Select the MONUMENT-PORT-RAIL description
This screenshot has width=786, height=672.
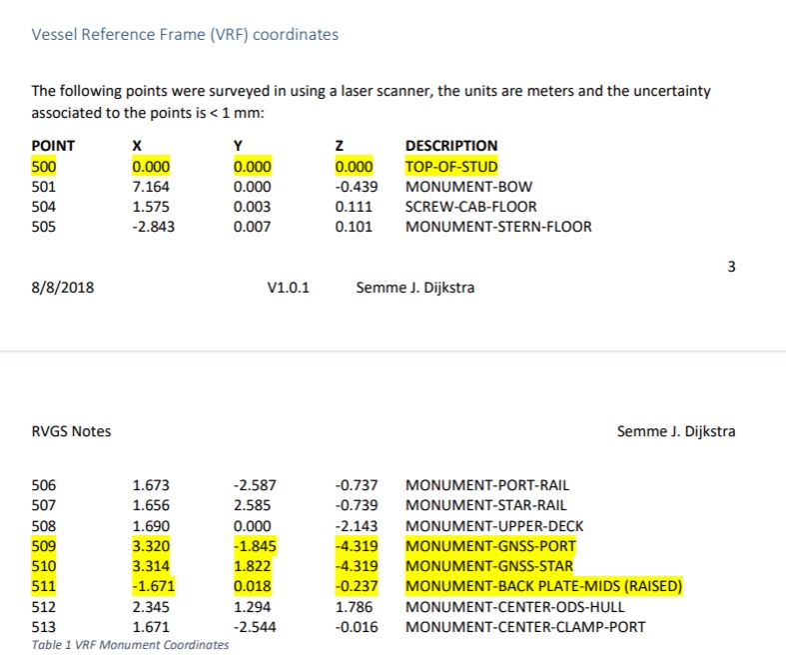pyautogui.click(x=486, y=486)
